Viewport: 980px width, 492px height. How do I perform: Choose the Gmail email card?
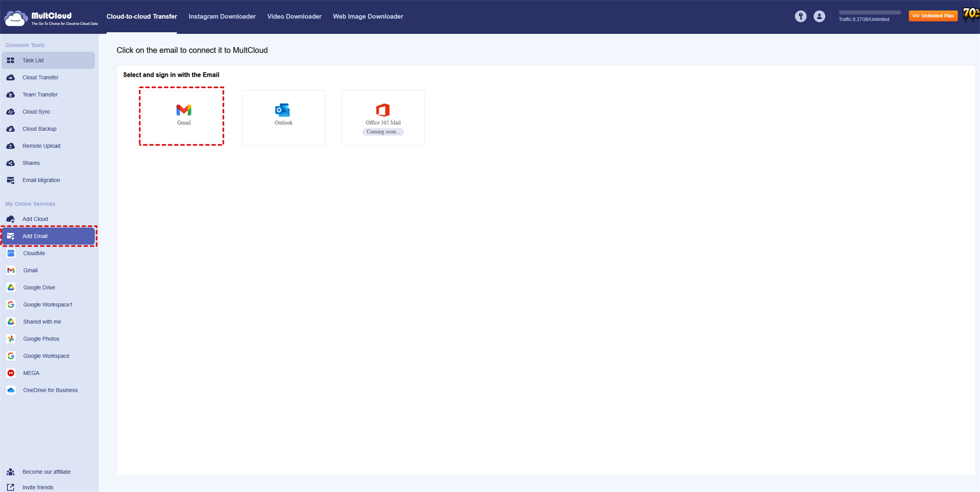pyautogui.click(x=181, y=117)
